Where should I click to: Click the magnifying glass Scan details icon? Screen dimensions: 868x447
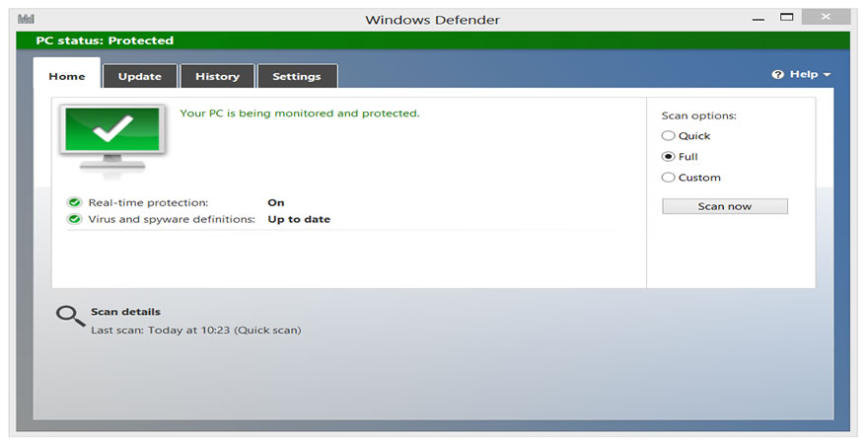(x=70, y=316)
